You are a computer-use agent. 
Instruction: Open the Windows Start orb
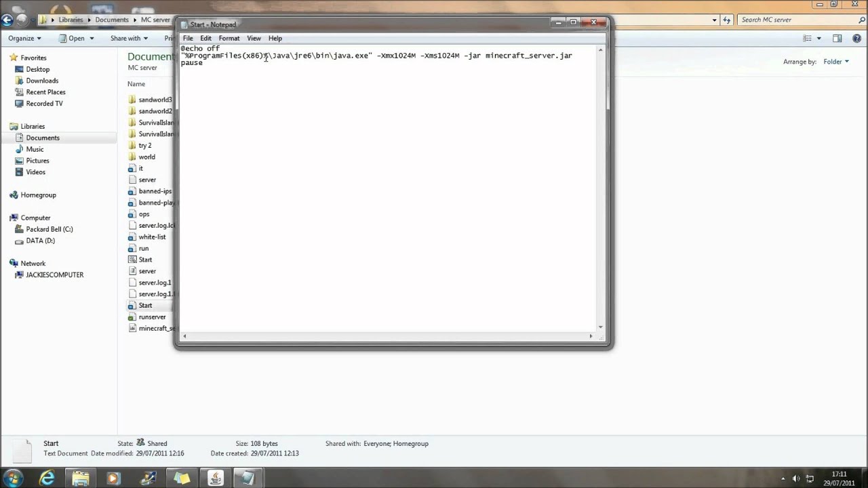pos(14,477)
